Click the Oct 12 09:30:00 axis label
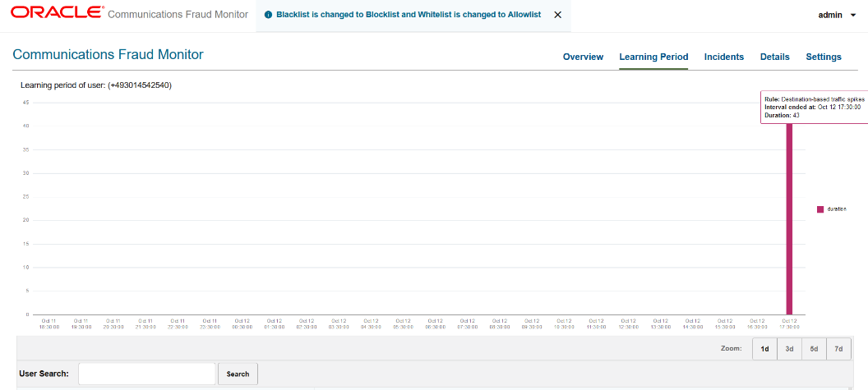 pyautogui.click(x=532, y=323)
